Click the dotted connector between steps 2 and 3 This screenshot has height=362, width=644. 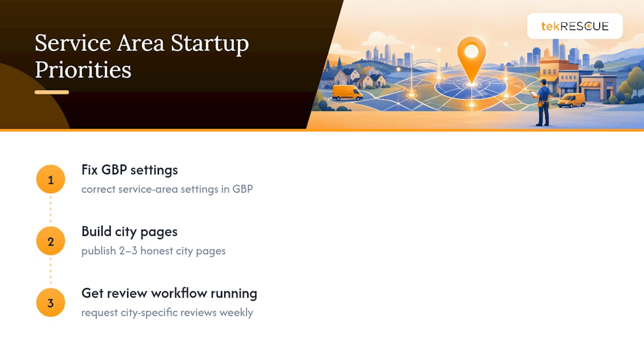51,272
